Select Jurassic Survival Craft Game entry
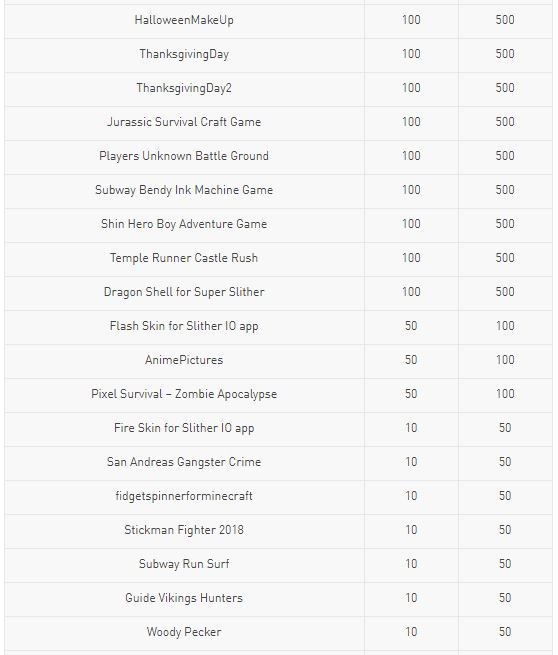558x655 pixels. (x=184, y=122)
